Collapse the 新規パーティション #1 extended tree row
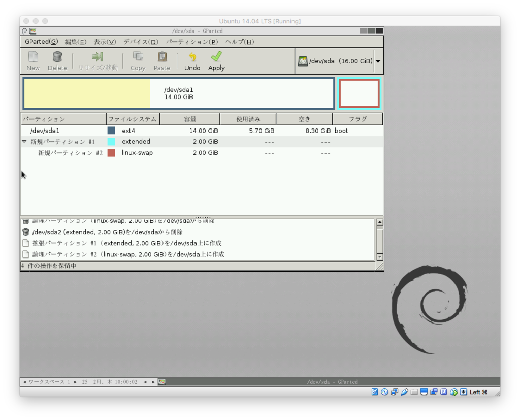Image resolution: width=520 pixels, height=420 pixels. coord(24,142)
